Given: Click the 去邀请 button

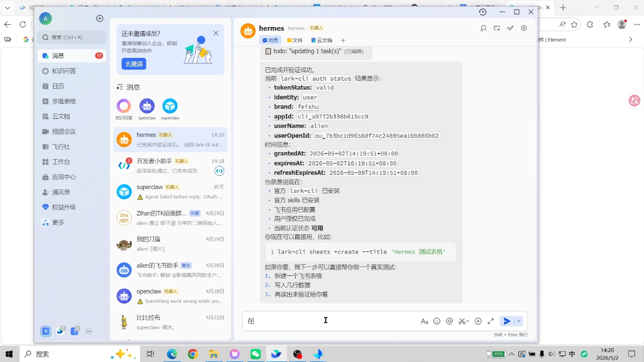Looking at the screenshot, I should 134,64.
